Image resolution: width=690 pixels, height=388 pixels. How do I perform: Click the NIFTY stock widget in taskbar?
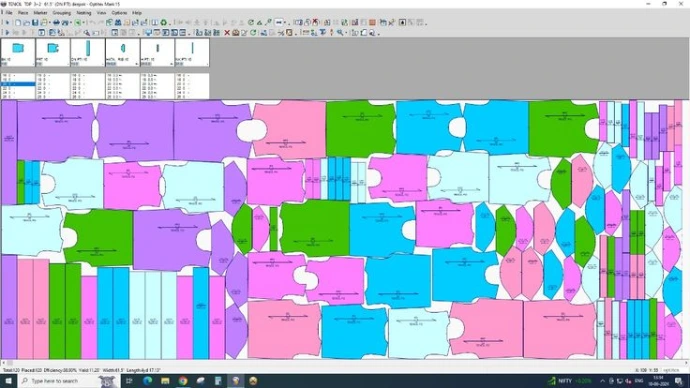tap(569, 381)
